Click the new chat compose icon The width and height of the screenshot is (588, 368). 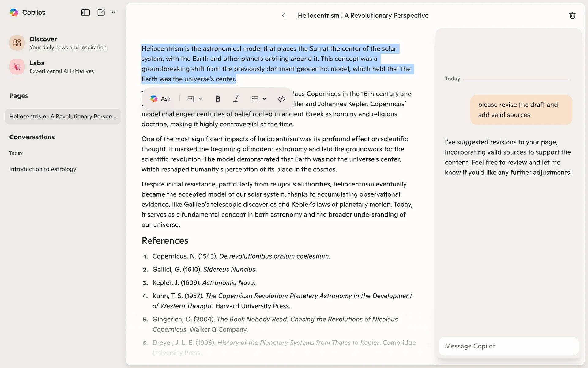[101, 12]
